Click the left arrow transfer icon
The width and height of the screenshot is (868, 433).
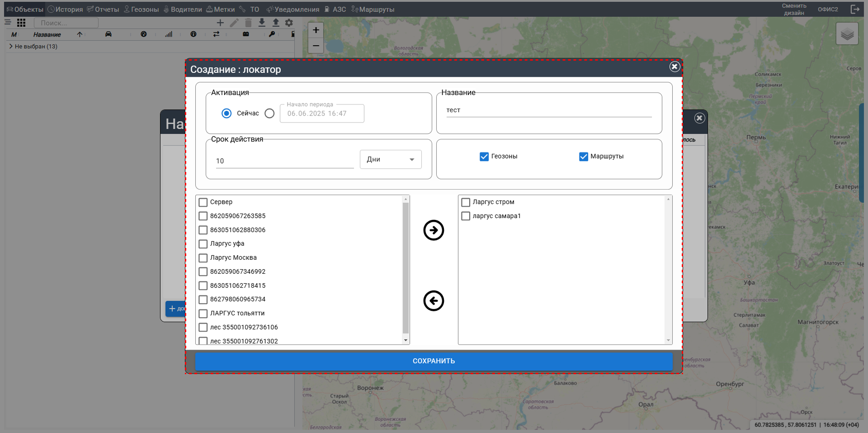434,301
